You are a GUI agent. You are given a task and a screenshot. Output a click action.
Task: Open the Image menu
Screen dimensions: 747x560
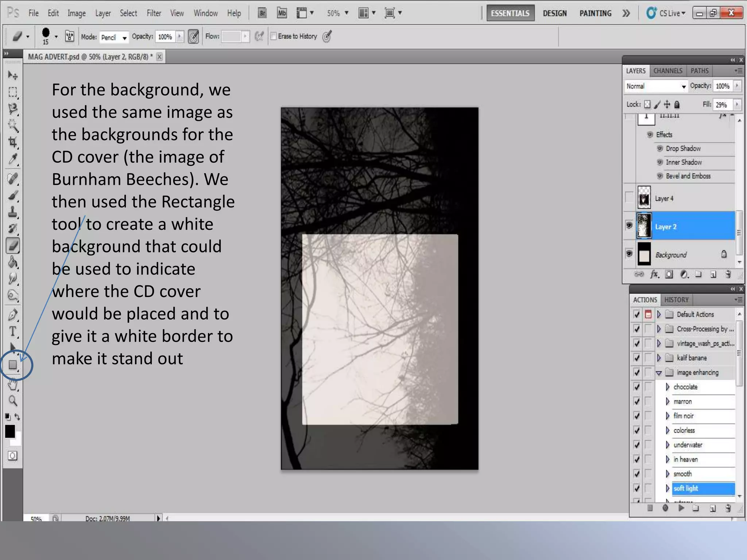76,13
